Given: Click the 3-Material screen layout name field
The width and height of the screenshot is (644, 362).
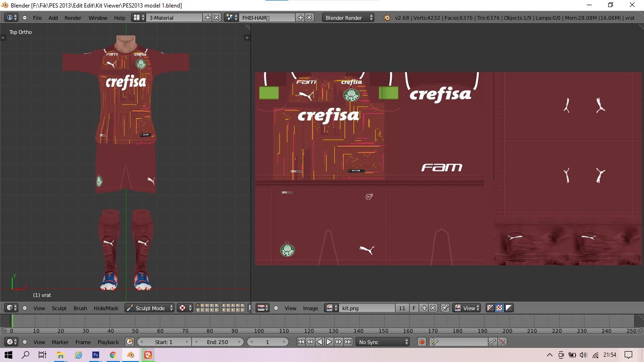Looking at the screenshot, I should 174,17.
